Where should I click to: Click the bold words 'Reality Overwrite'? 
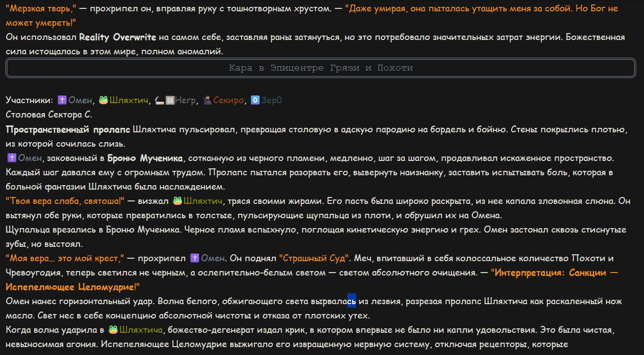(x=118, y=38)
